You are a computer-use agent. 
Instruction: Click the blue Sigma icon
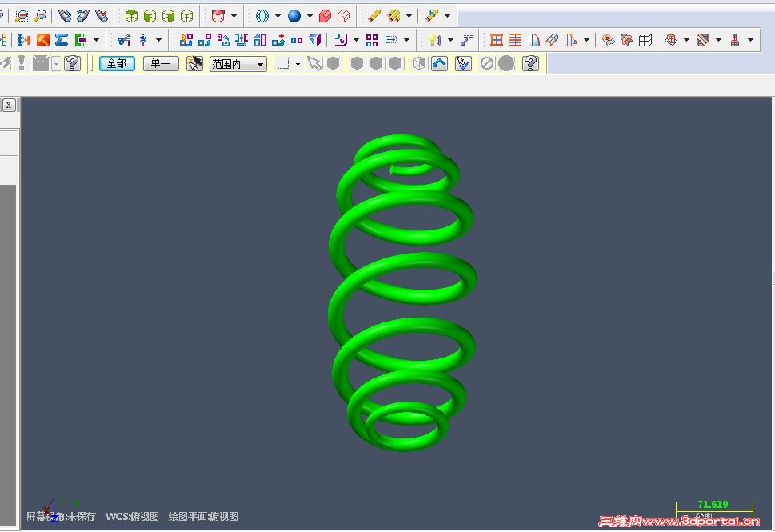coord(62,40)
